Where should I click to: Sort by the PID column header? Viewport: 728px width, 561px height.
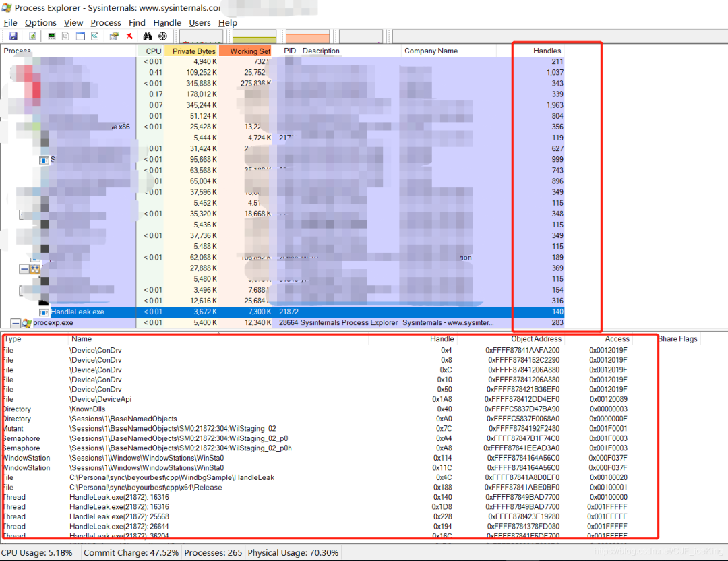pyautogui.click(x=286, y=51)
